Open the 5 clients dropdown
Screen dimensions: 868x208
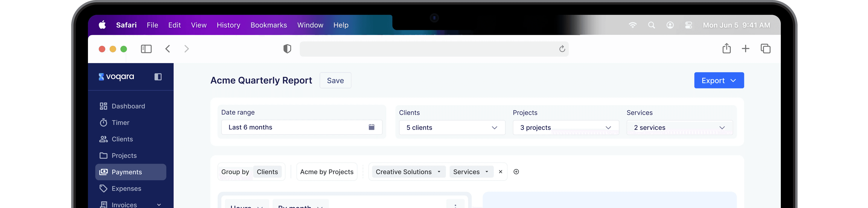tap(452, 128)
